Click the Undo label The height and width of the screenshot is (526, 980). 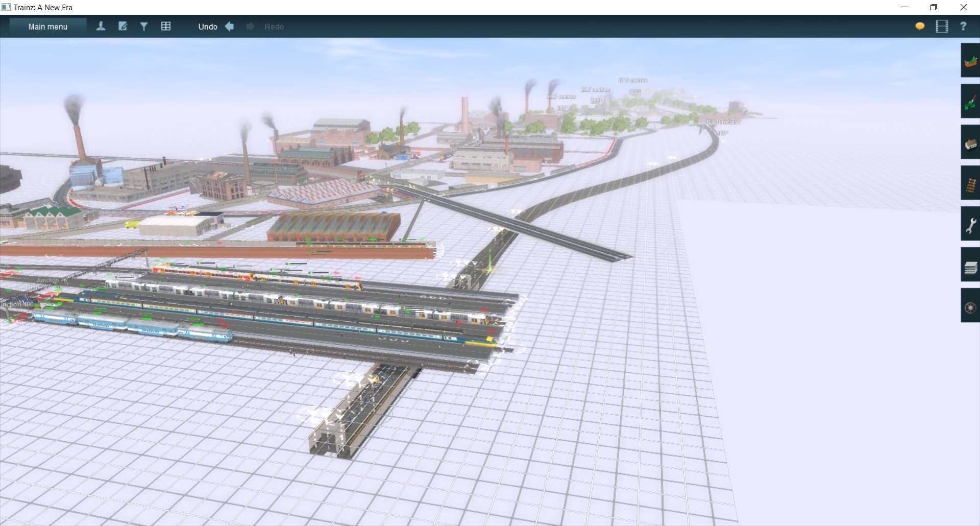click(208, 27)
